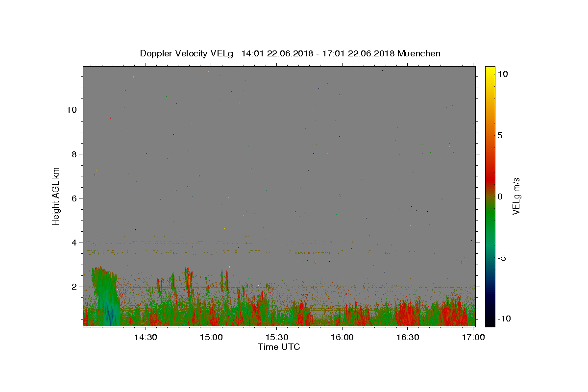Click the end time '17:01 22.06.2018' in title
The width and height of the screenshot is (588, 392).
pyautogui.click(x=360, y=53)
